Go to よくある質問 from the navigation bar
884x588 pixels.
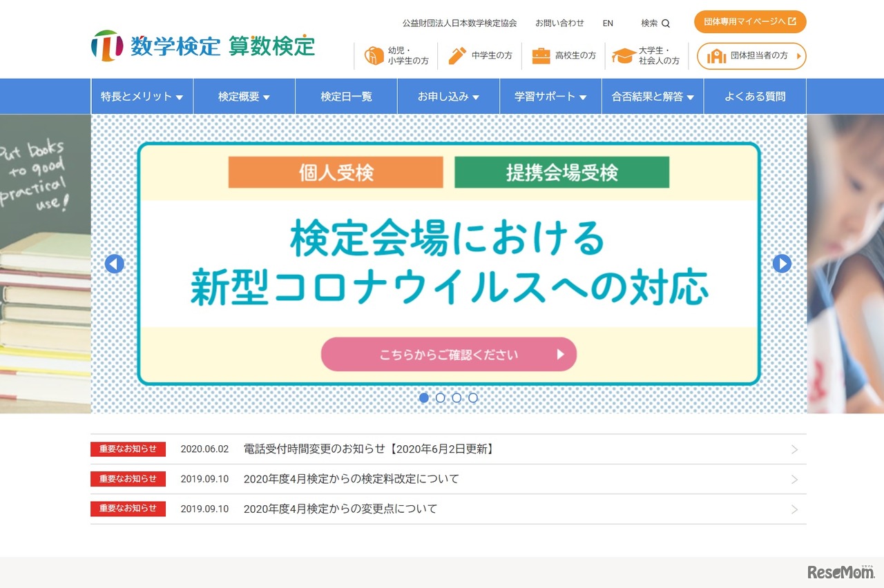pos(755,97)
